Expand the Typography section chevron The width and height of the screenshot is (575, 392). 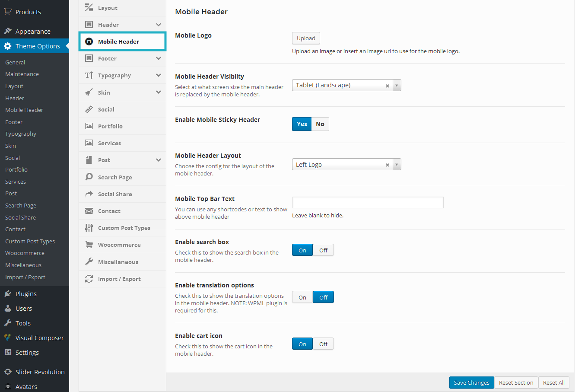coord(159,75)
